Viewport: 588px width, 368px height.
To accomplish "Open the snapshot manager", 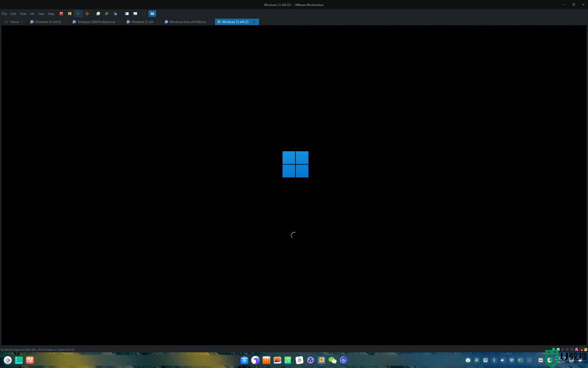I will pyautogui.click(x=115, y=14).
